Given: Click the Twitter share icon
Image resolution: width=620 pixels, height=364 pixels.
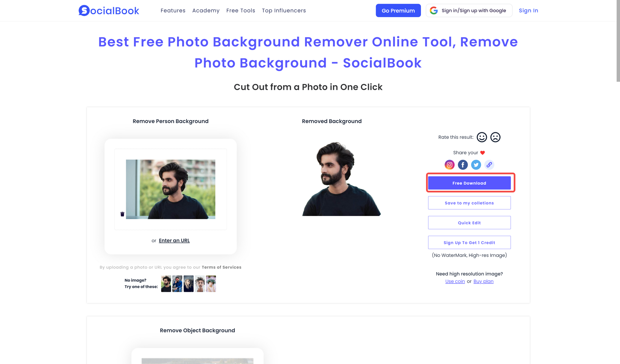Looking at the screenshot, I should [x=476, y=165].
